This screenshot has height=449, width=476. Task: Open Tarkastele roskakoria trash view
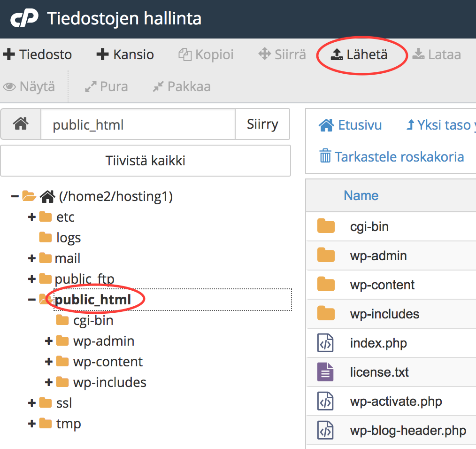(392, 156)
